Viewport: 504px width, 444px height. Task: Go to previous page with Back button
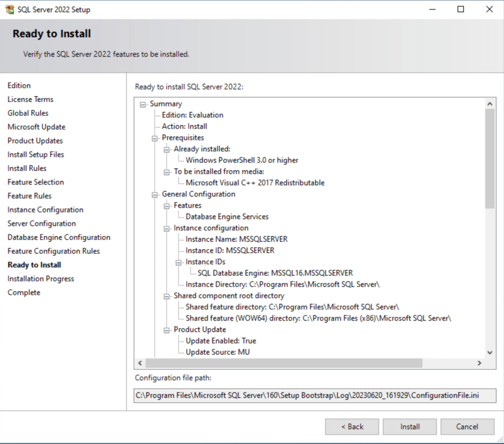click(352, 427)
